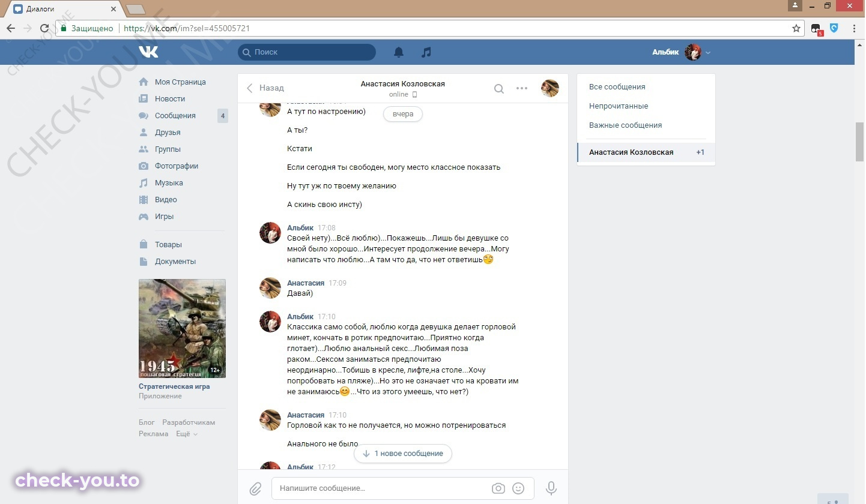This screenshot has height=504, width=866.
Task: Expand the Альбик profile menu
Action: tap(708, 52)
